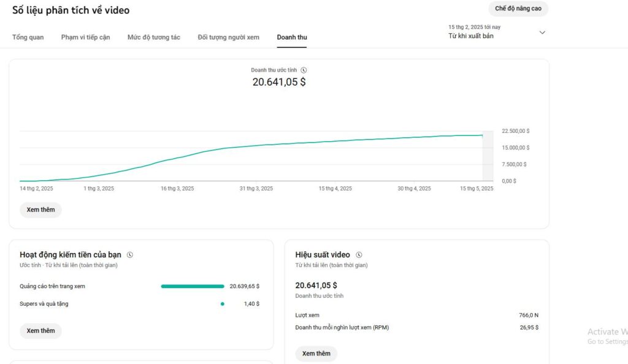628x364 pixels.
Task: Click Xem thêm in Hoạt động kiếm tiền card
Action: (x=41, y=331)
